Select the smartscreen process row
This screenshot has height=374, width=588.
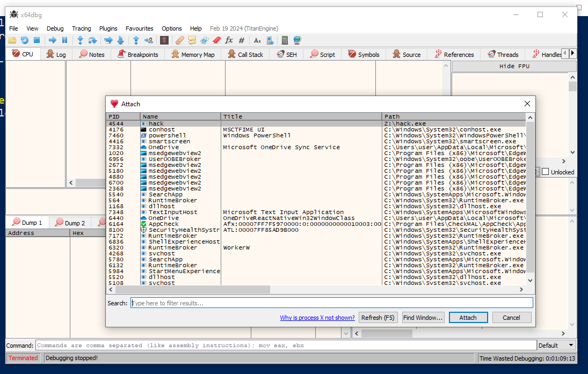click(316, 141)
